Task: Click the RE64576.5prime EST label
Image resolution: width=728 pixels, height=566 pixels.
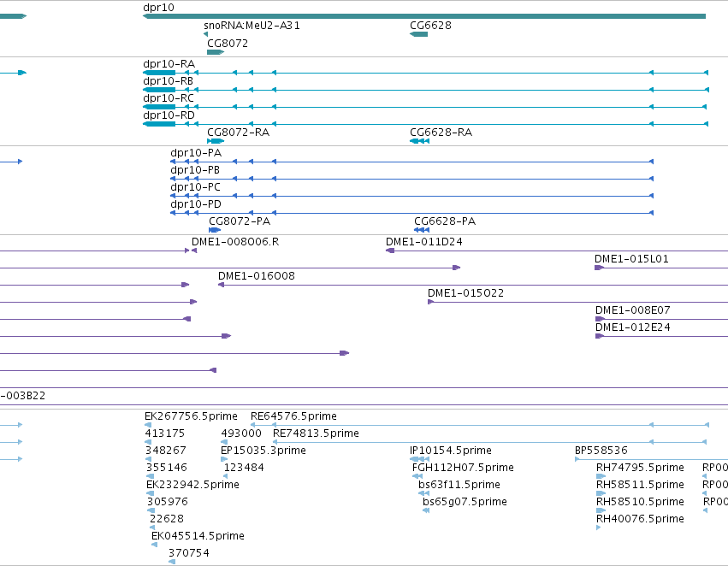Action: (x=294, y=416)
